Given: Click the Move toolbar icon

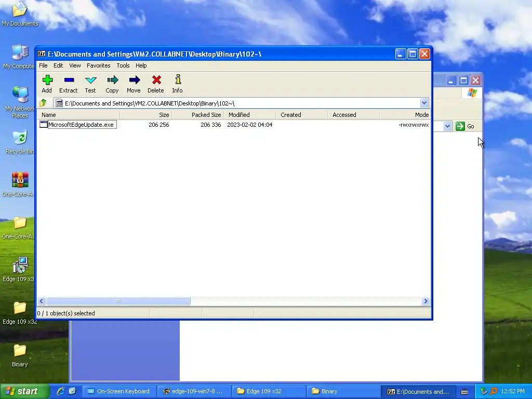Looking at the screenshot, I should [135, 80].
